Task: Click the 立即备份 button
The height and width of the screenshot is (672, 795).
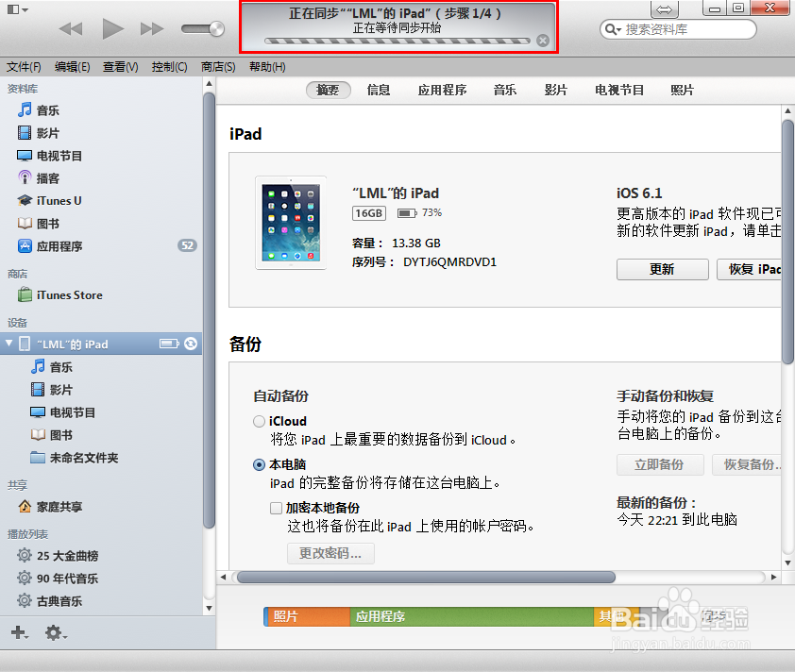Action: click(x=660, y=464)
